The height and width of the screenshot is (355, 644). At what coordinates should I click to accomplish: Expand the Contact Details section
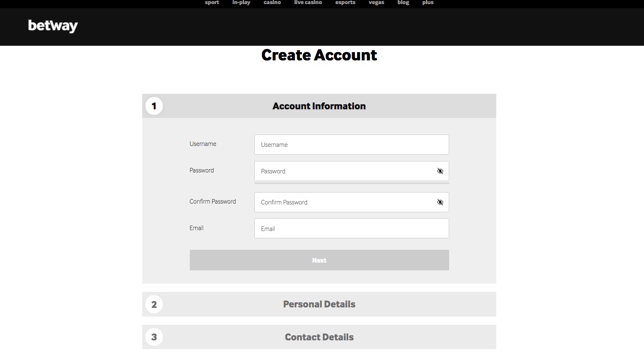tap(319, 337)
